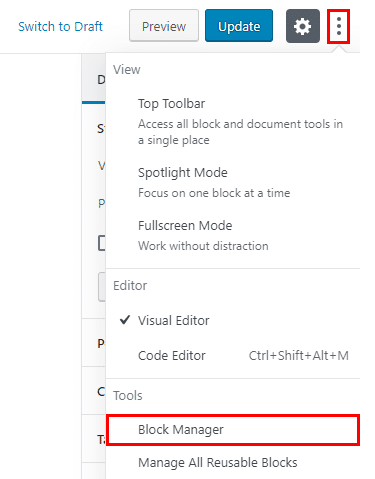Screen dimensions: 375x479
Task: Click the blue Update button
Action: click(x=239, y=26)
